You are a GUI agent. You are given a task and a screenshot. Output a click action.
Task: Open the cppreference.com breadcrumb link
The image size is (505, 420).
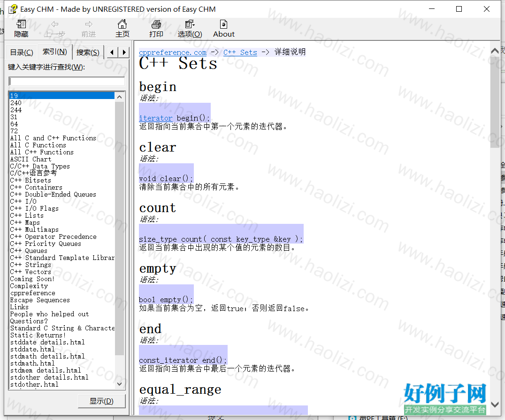point(173,52)
